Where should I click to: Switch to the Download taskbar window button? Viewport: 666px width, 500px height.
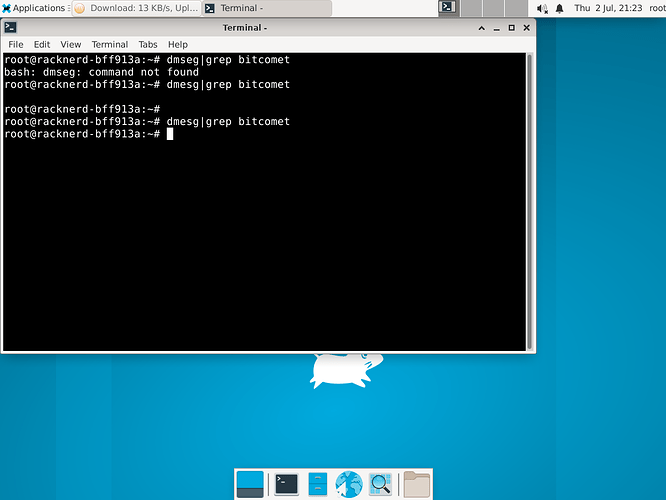pyautogui.click(x=137, y=8)
